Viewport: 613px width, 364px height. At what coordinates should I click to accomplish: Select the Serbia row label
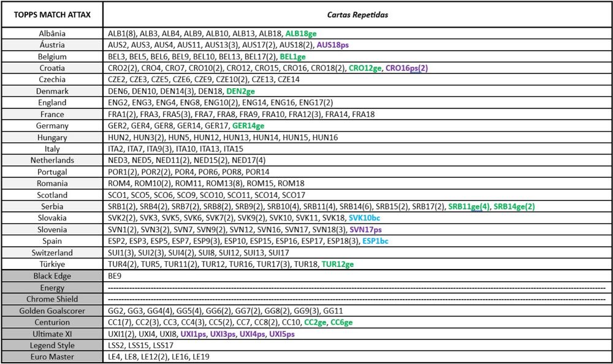(52, 207)
